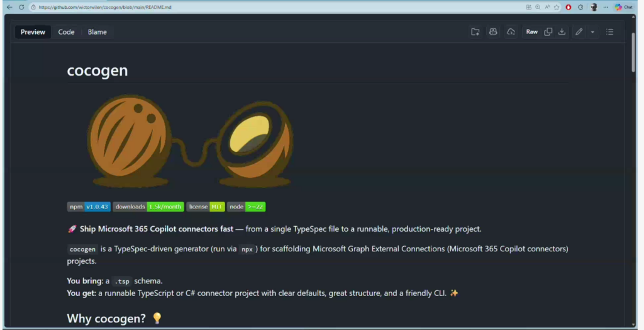644x330 pixels.
Task: Open browser extensions puzzle icon
Action: tap(580, 7)
